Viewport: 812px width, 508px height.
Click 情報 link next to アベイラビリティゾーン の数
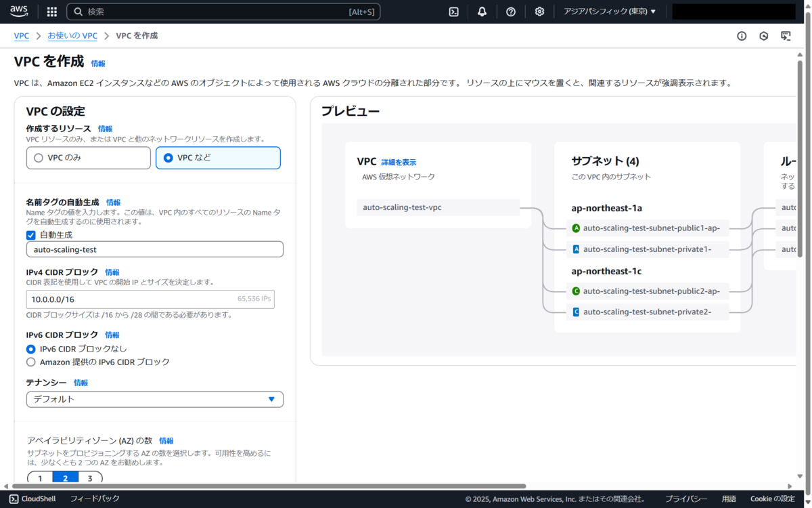point(166,441)
